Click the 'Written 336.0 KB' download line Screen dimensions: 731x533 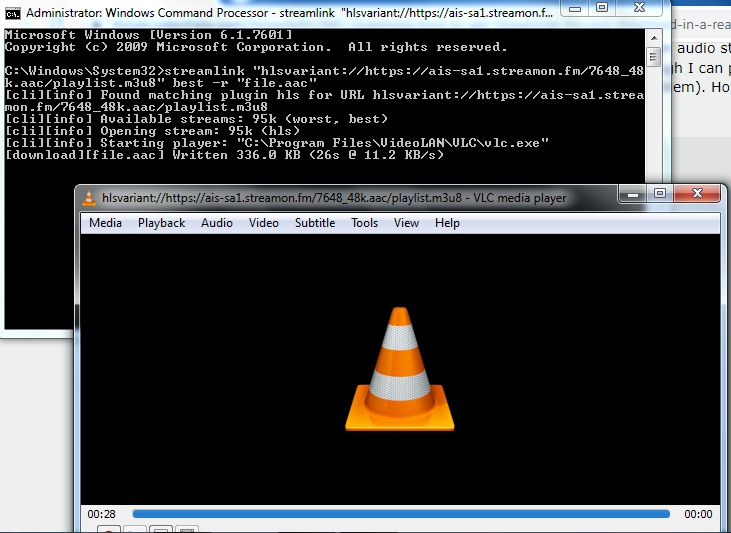tap(224, 155)
